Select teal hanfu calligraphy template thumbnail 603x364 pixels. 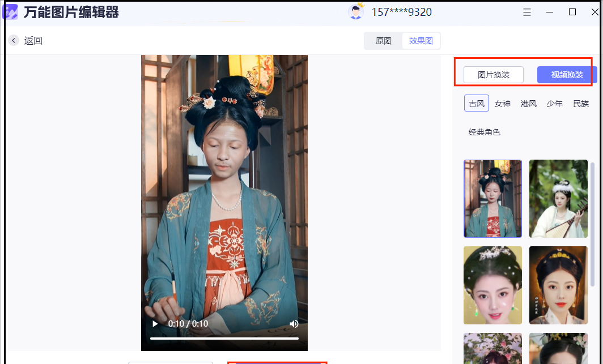point(492,199)
